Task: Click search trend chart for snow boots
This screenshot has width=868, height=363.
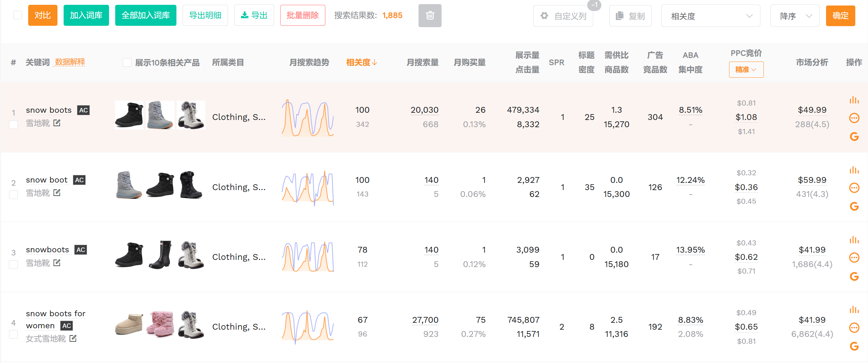Action: tap(308, 118)
